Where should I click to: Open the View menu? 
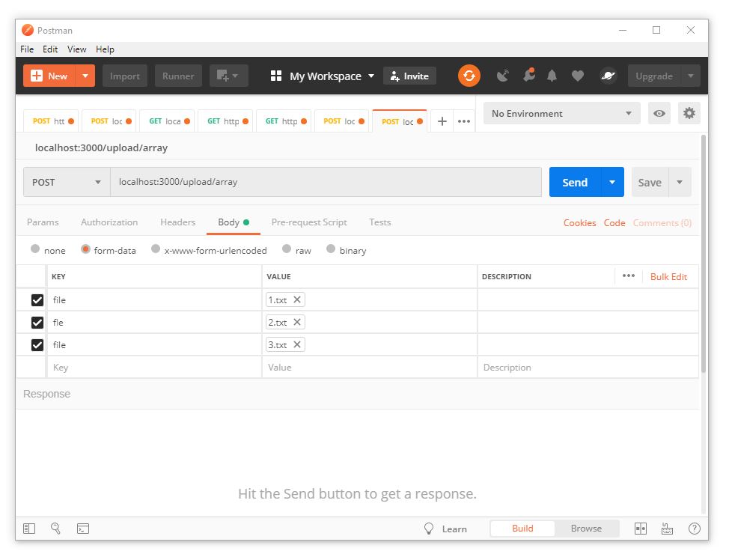pyautogui.click(x=76, y=49)
